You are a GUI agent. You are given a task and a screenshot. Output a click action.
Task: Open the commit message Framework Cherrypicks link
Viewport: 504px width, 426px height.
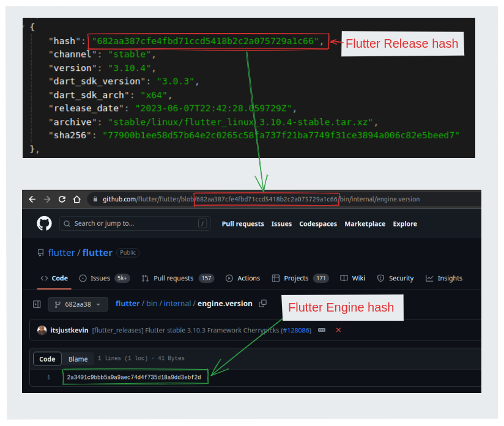tap(185, 331)
